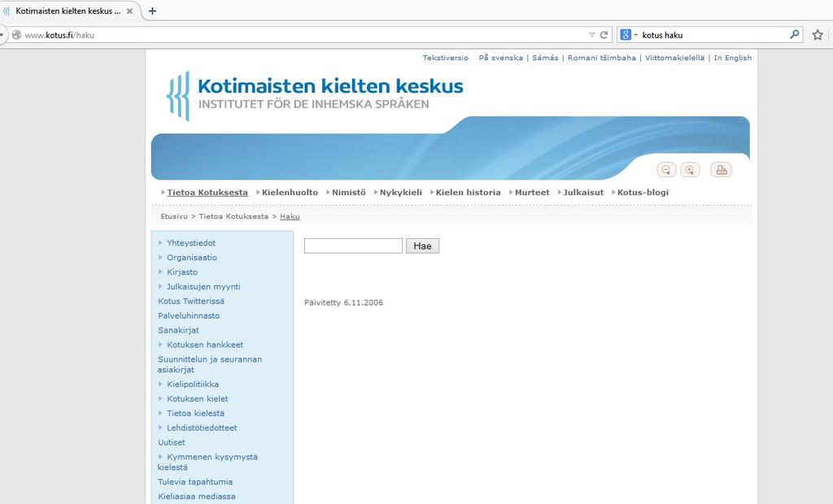The height and width of the screenshot is (504, 833).
Task: Open Kielen historia menu
Action: (468, 193)
